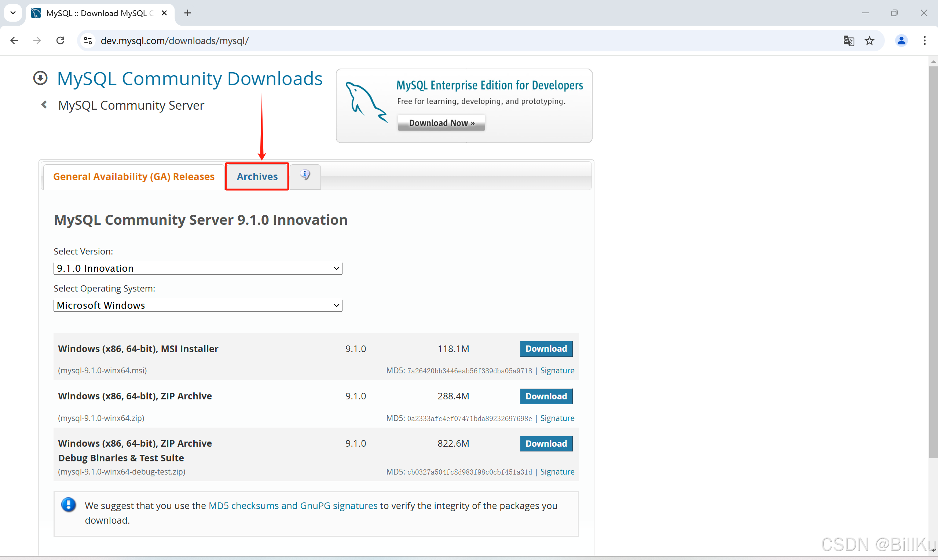Screen dimensions: 938x560
Task: Click MySQL Community Server 9.1.0 Innovation heading
Action: pyautogui.click(x=201, y=220)
